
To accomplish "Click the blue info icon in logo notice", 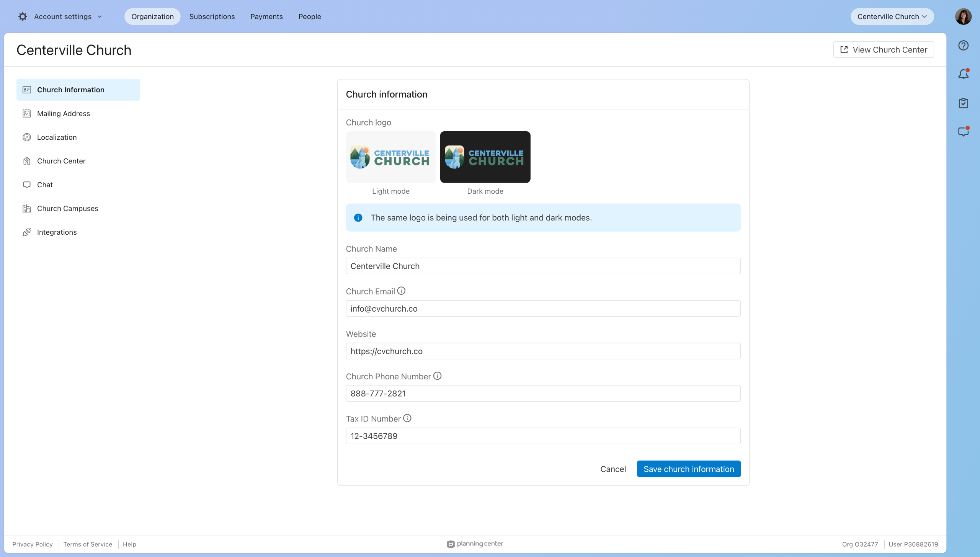I will [358, 218].
